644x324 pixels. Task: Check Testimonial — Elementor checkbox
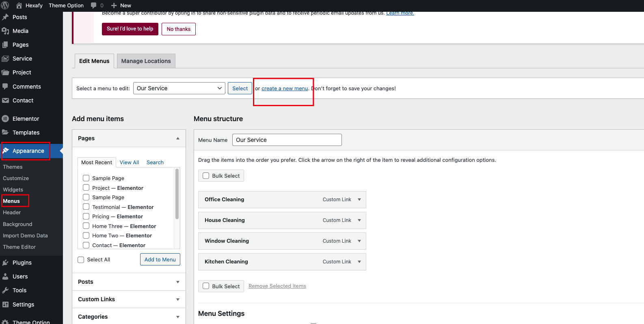(86, 207)
